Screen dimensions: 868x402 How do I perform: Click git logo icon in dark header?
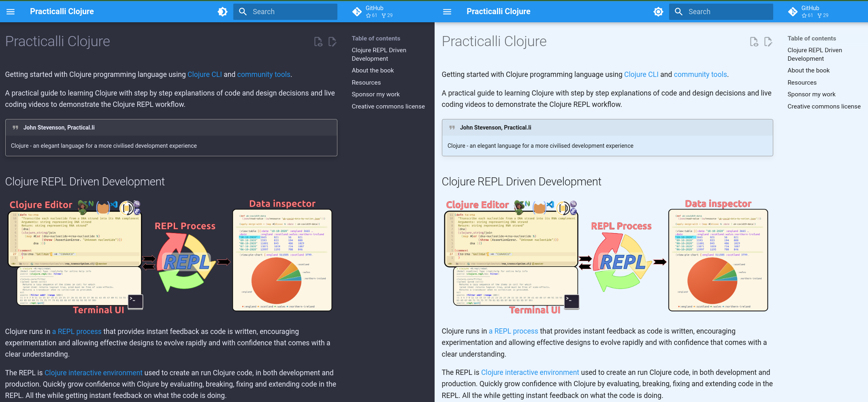[357, 12]
